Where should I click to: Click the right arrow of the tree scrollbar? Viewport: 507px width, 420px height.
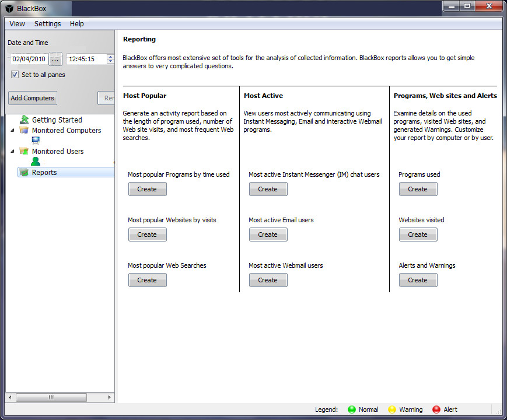point(109,397)
